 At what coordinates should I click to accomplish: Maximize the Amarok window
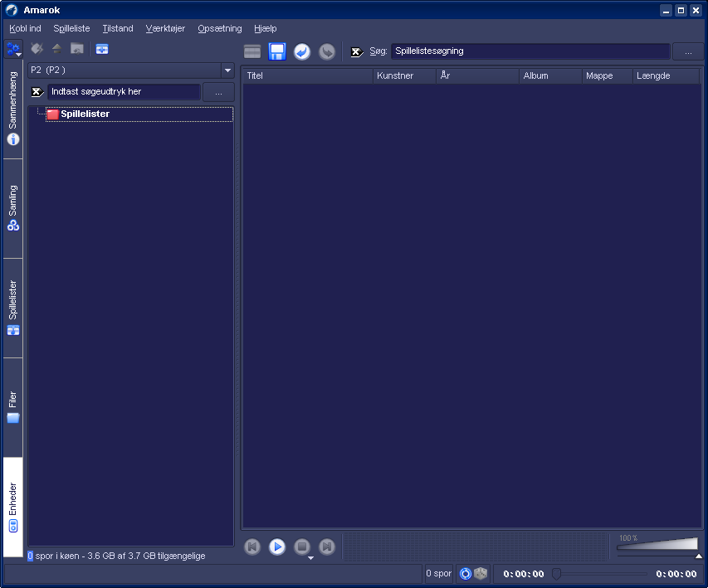tap(681, 11)
